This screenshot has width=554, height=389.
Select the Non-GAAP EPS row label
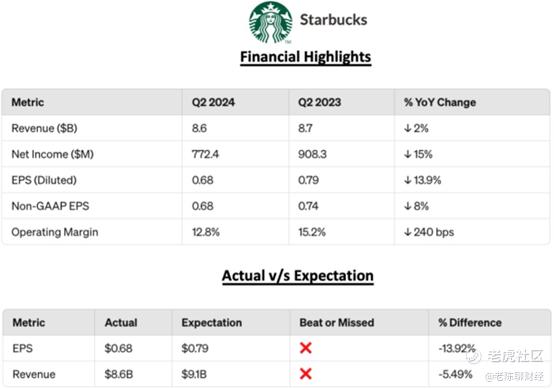pyautogui.click(x=50, y=206)
